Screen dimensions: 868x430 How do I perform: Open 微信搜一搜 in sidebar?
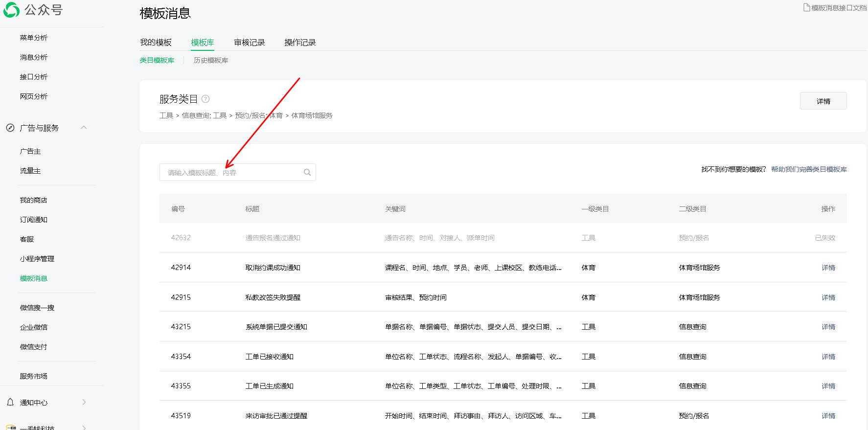(37, 308)
